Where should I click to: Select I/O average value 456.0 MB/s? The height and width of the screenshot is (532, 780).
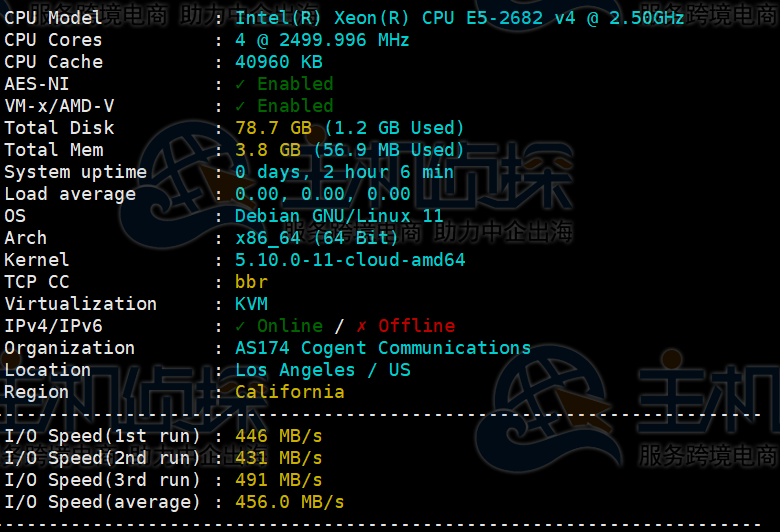[290, 502]
